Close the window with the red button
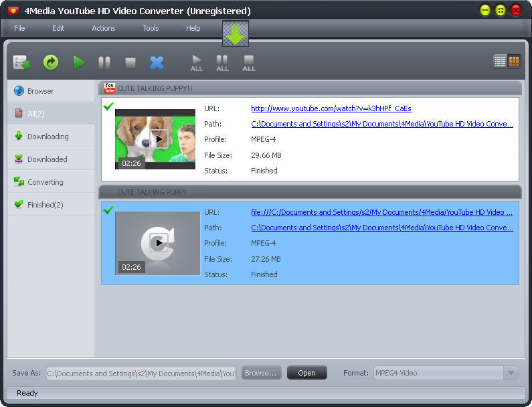The image size is (532, 407). pos(516,10)
